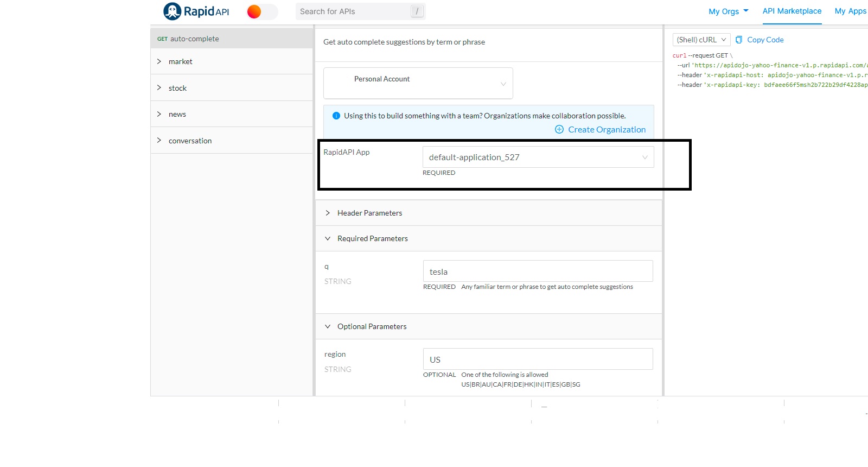Collapse the Optional Parameters section
The width and height of the screenshot is (868, 467).
(x=489, y=326)
